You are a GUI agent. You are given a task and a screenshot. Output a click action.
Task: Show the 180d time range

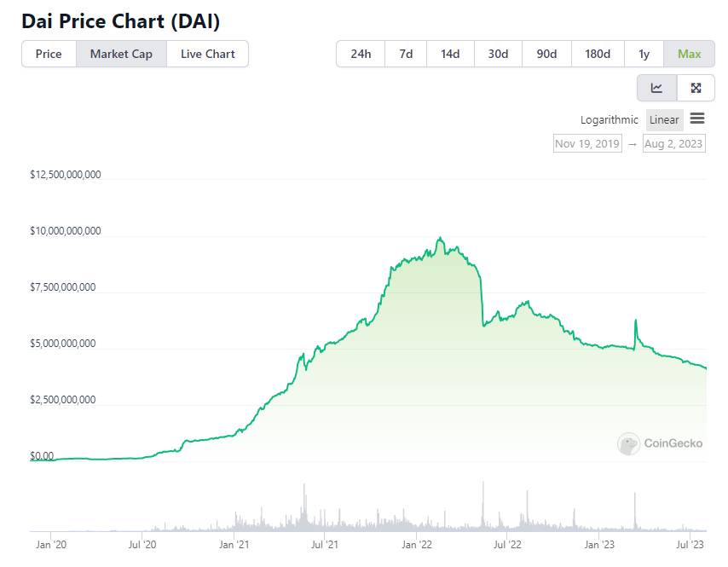[598, 54]
